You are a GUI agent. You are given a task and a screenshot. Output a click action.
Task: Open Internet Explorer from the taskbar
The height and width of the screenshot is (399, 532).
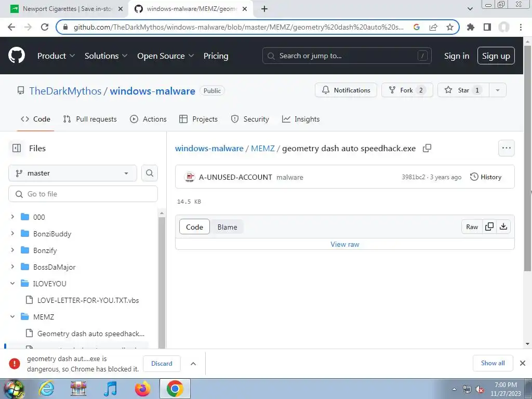tap(46, 389)
